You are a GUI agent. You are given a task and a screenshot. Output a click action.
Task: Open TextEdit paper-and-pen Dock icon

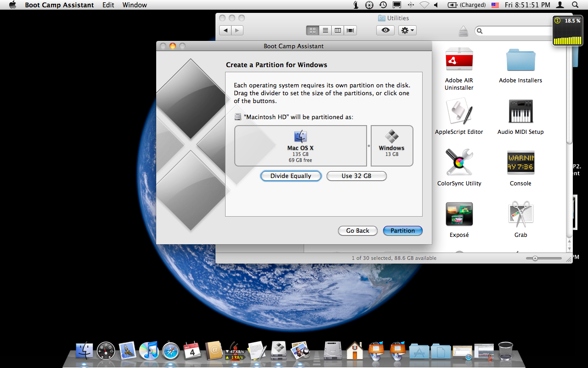[257, 351]
